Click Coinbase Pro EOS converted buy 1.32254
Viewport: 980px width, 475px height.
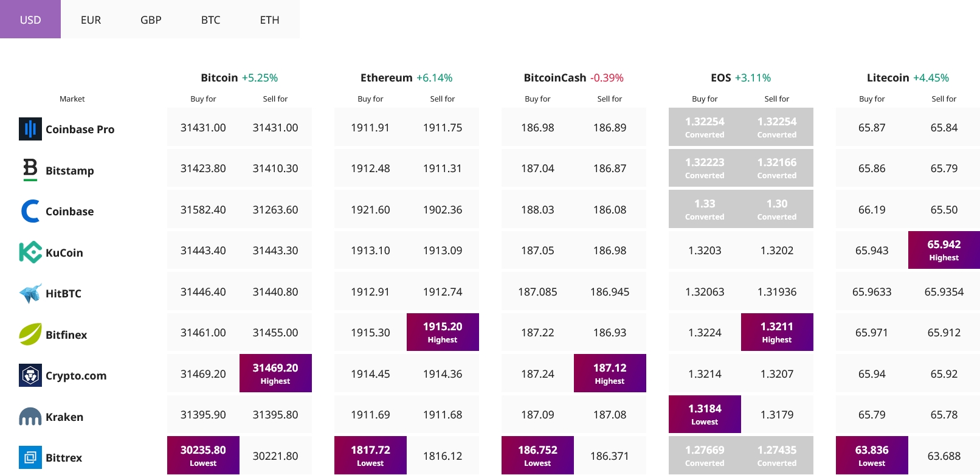[705, 127]
